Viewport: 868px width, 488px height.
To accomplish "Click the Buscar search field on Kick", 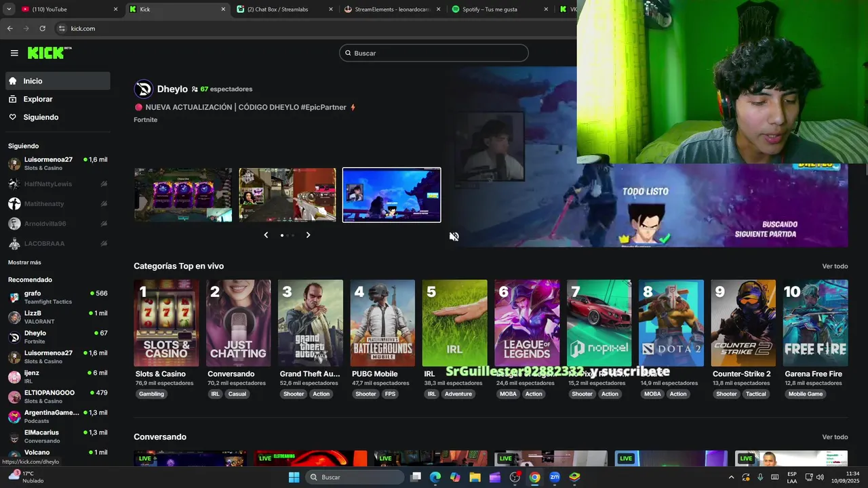I will (x=434, y=53).
